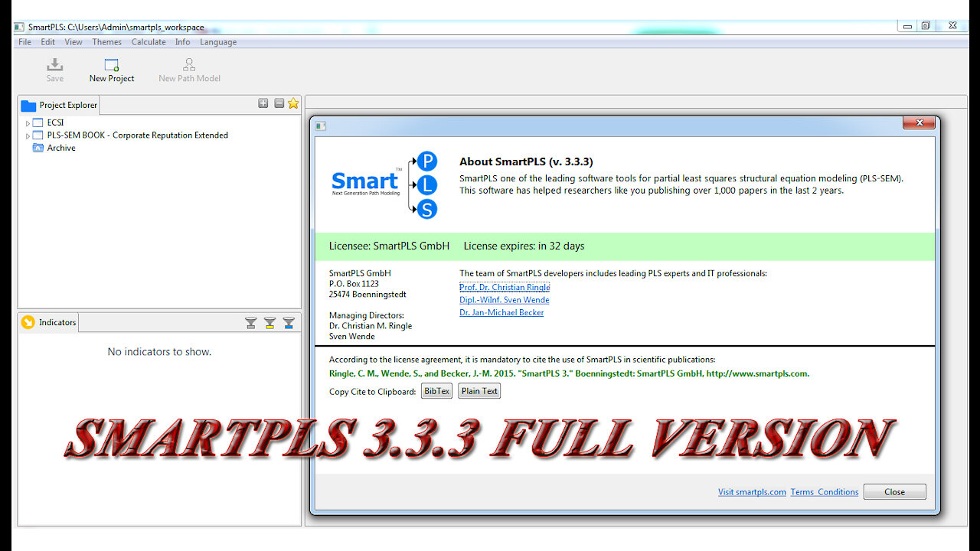The height and width of the screenshot is (551, 980).
Task: Open the File menu
Action: (24, 42)
